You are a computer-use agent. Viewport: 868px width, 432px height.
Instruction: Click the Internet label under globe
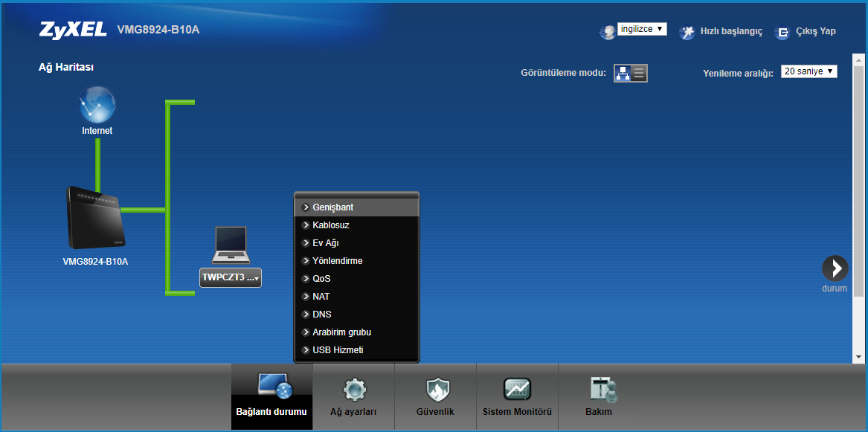tap(97, 131)
